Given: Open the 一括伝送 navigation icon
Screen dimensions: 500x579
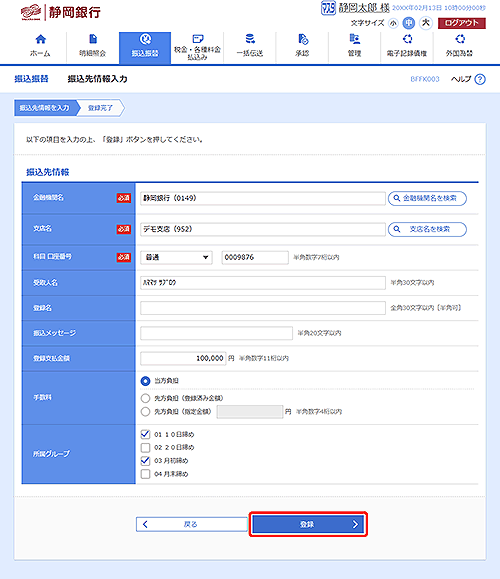Looking at the screenshot, I should (250, 39).
